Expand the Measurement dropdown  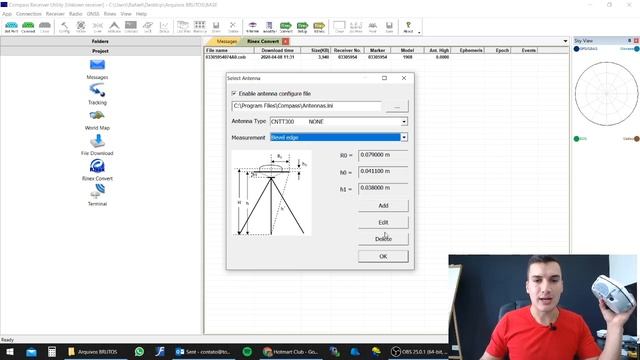point(404,138)
